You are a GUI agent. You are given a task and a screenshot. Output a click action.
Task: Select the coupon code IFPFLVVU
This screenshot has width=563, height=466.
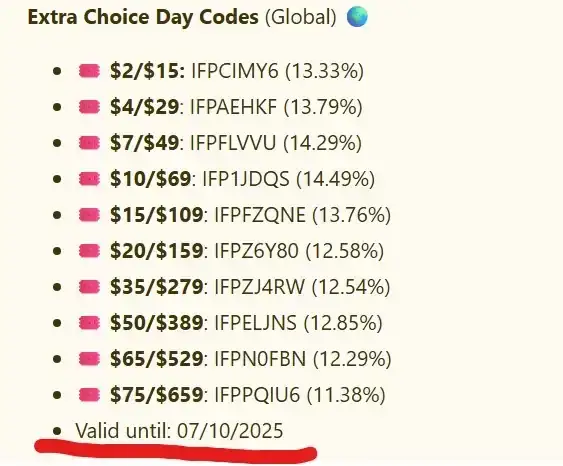pyautogui.click(x=233, y=143)
